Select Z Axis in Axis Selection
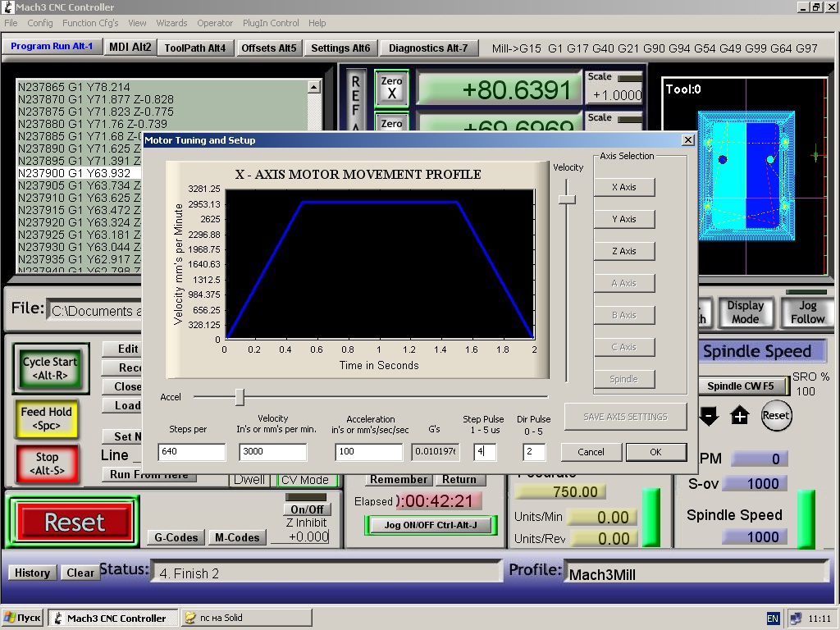 pos(624,251)
